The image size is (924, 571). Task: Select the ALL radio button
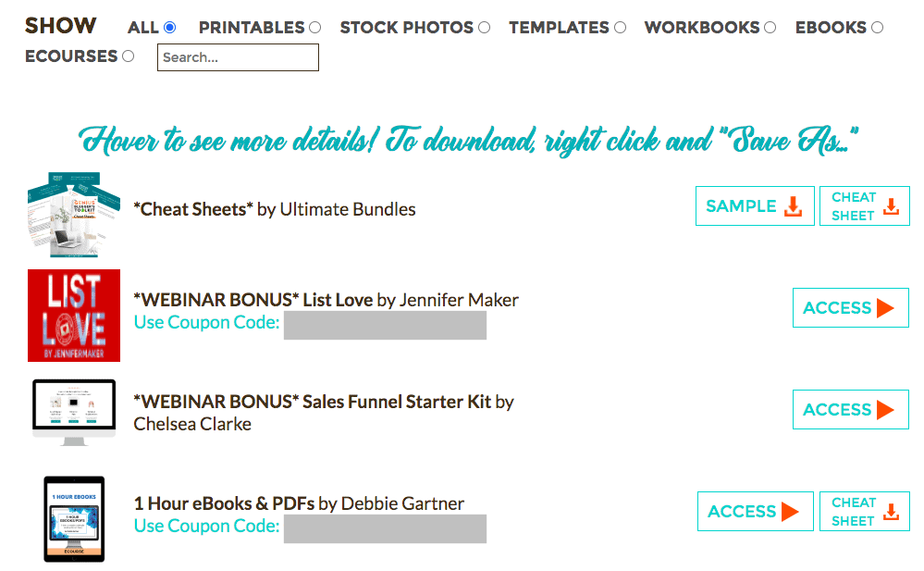169,27
